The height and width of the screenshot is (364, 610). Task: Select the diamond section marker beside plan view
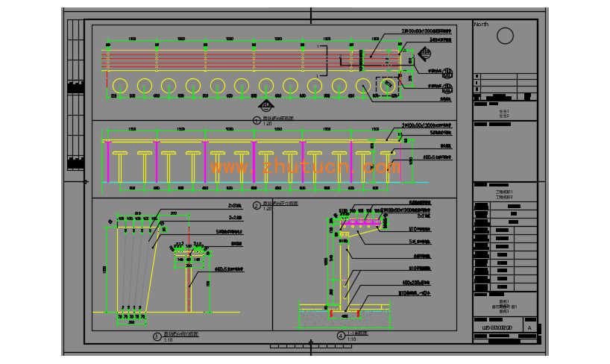coord(424,54)
